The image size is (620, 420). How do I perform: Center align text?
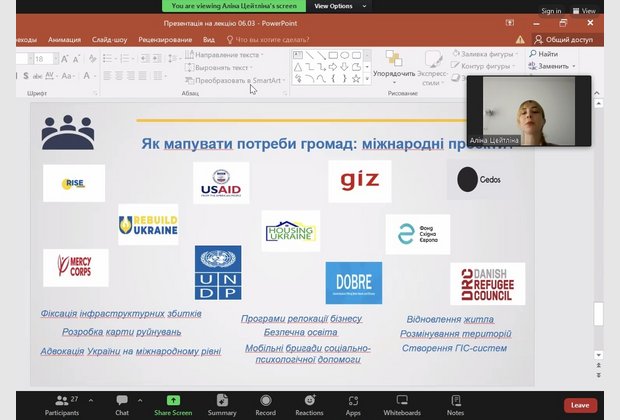119,75
